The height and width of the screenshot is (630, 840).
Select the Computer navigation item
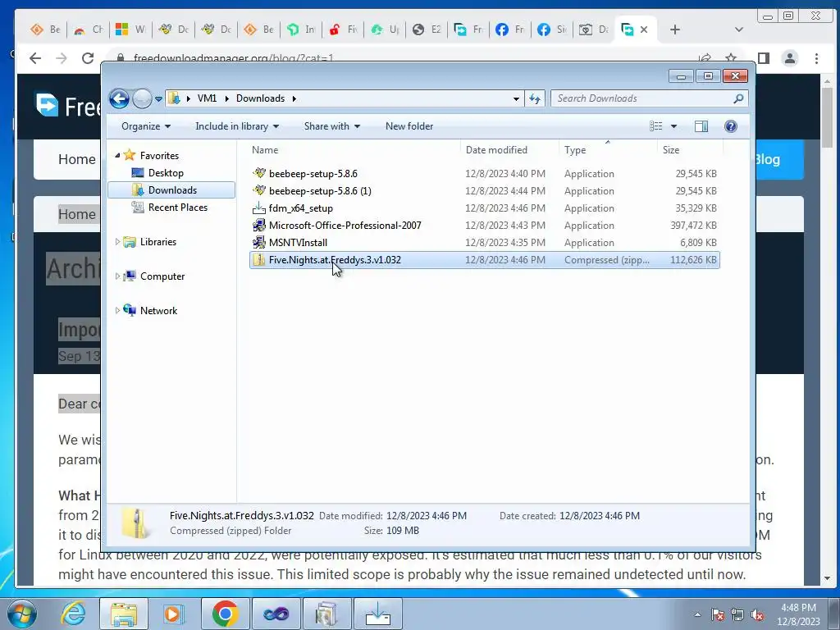162,276
